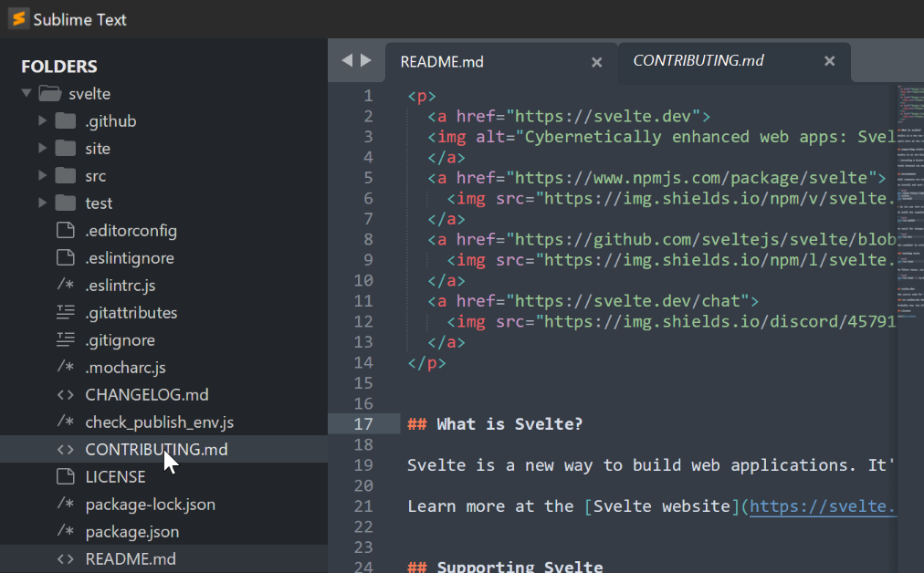Click the check_publish_env.js file icon

(x=66, y=422)
